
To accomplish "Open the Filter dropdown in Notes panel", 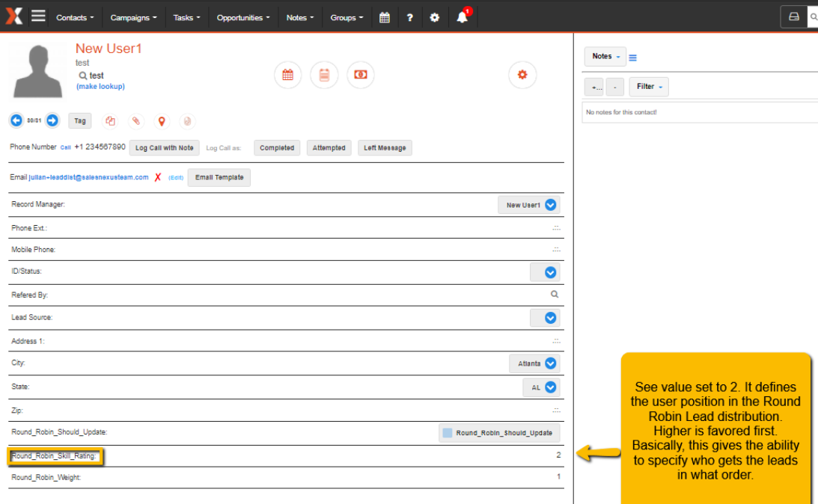I will (x=649, y=87).
